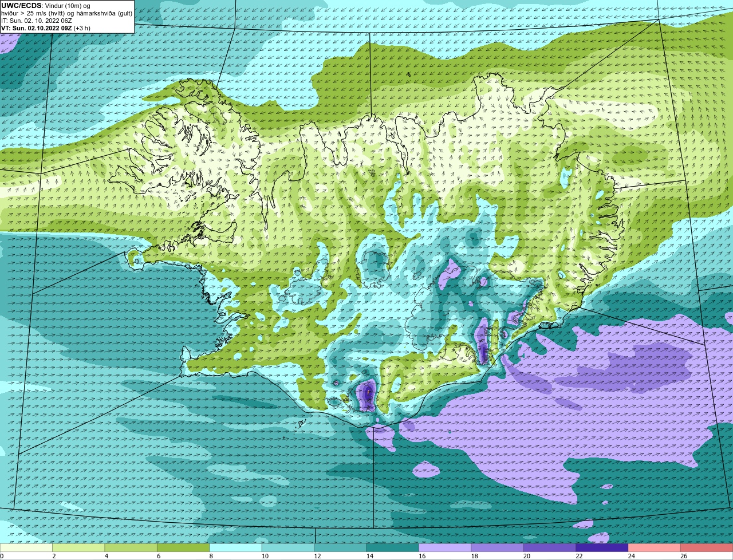Viewport: 733px width, 560px height.
Task: Click the legend scale label 12
Action: click(317, 556)
